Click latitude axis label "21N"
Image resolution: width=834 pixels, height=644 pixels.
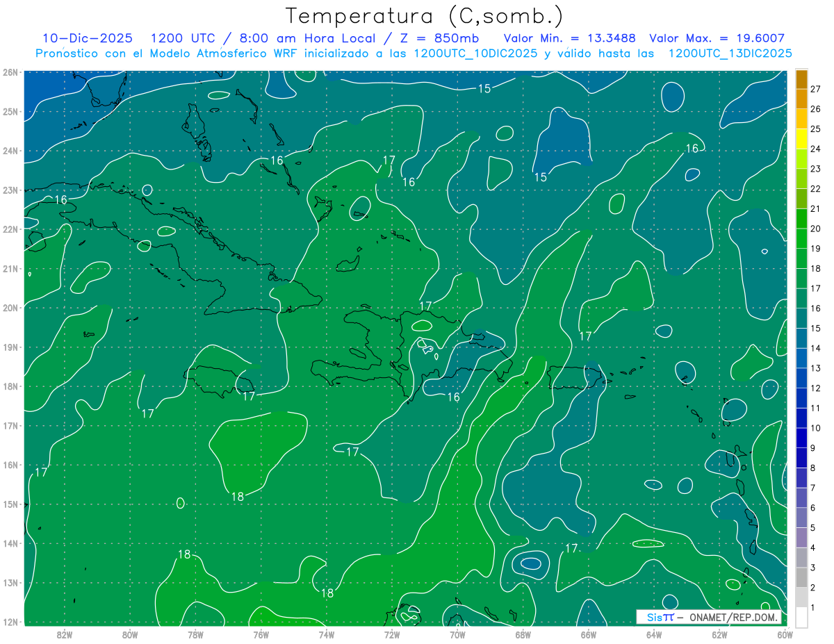click(x=10, y=268)
